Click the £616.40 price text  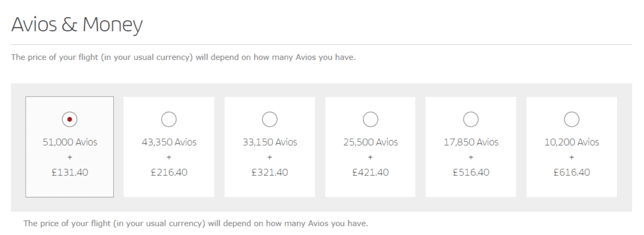point(572,172)
